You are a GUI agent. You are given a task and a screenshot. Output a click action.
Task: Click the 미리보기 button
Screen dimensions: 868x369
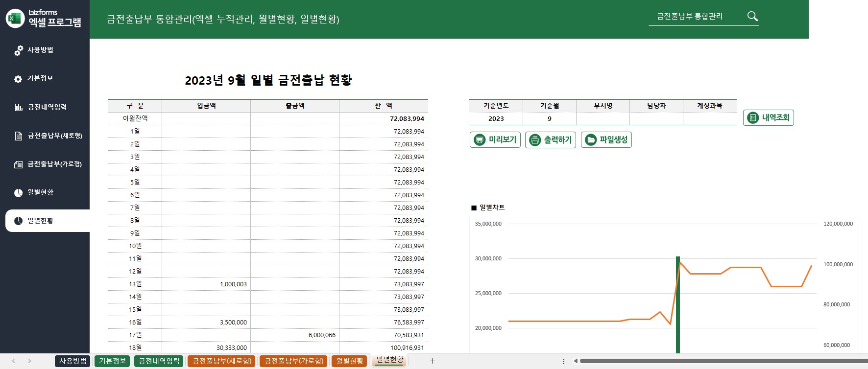[x=495, y=139]
